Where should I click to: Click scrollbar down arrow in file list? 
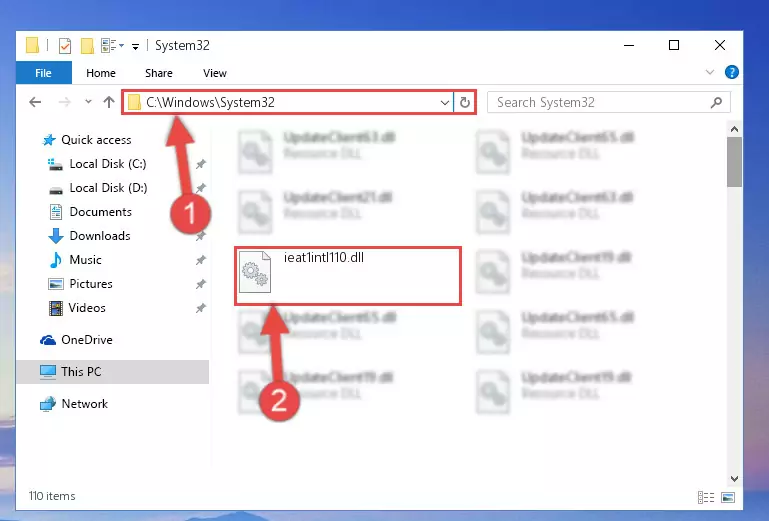[734, 479]
